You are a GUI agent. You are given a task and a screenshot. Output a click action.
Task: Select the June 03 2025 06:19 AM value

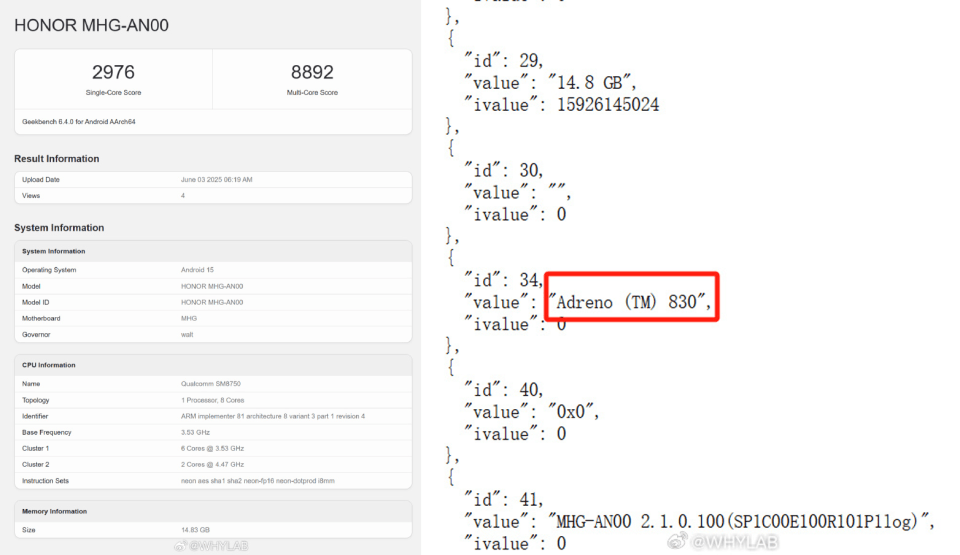click(x=217, y=179)
